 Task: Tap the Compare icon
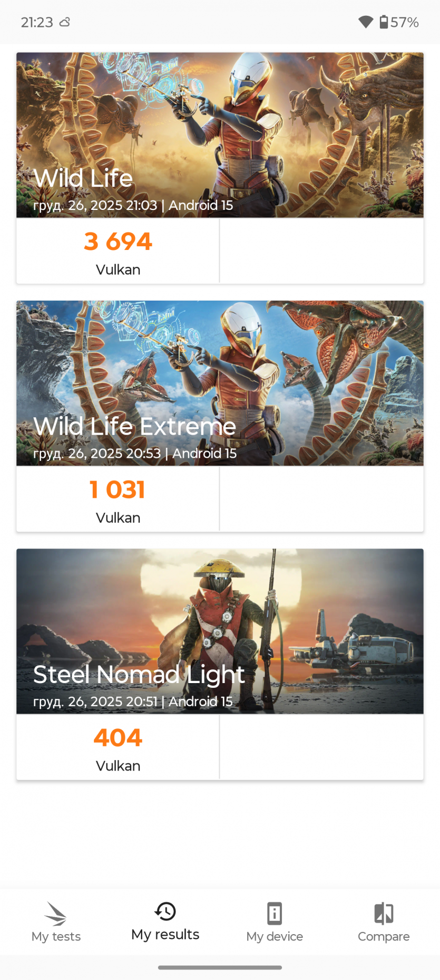[384, 914]
